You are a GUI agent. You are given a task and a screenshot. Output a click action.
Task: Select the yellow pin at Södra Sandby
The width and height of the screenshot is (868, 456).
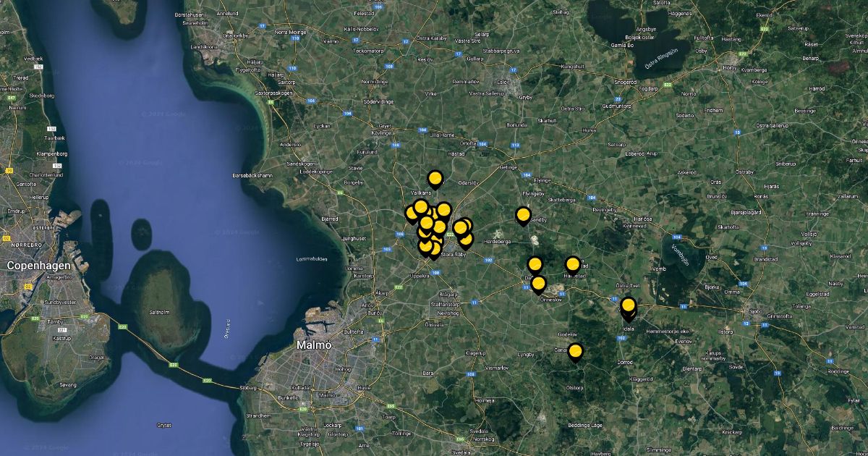(x=523, y=216)
